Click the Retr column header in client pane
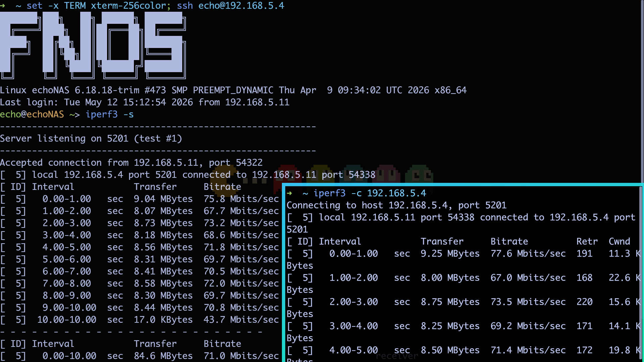This screenshot has width=644, height=362. (x=587, y=242)
